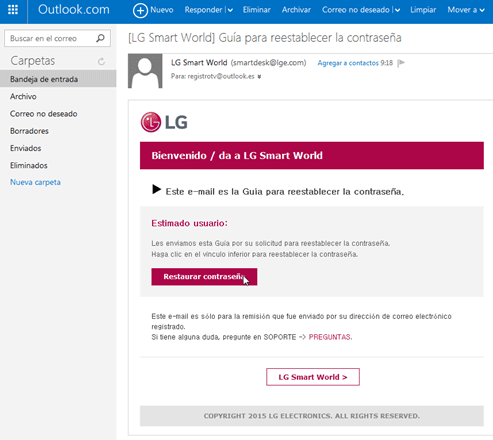Click the Restaurar contraseña button
The image size is (493, 440).
pos(204,277)
